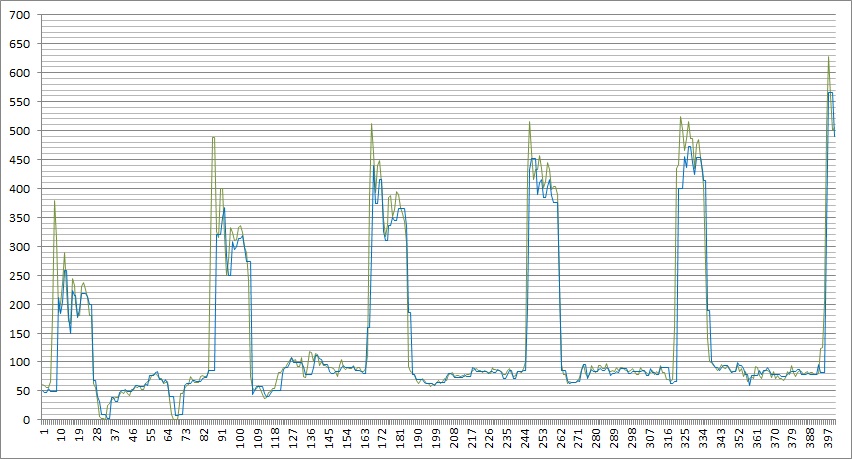852x459 pixels.
Task: Select x-axis label 1
Action: pyautogui.click(x=43, y=432)
